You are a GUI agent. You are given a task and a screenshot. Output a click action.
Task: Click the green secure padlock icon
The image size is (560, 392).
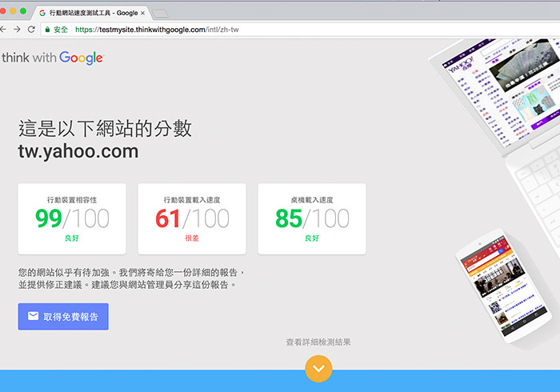tap(47, 30)
